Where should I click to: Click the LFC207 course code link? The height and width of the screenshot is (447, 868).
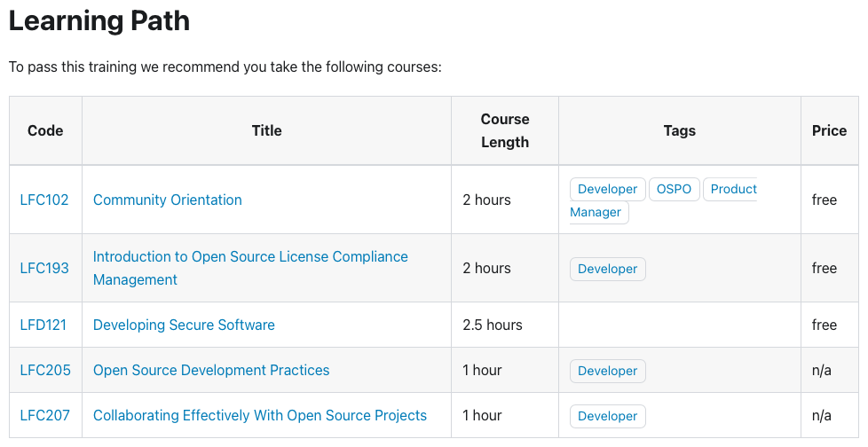(45, 415)
